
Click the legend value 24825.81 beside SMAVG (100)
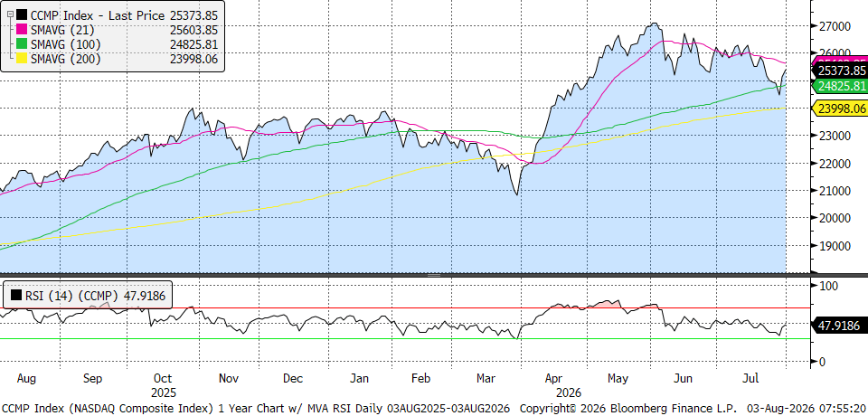point(195,45)
